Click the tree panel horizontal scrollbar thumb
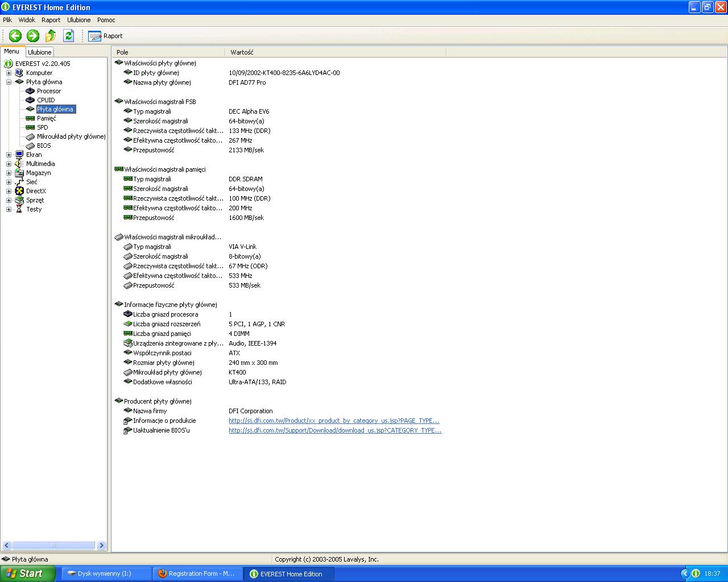This screenshot has height=582, width=728. click(53, 545)
